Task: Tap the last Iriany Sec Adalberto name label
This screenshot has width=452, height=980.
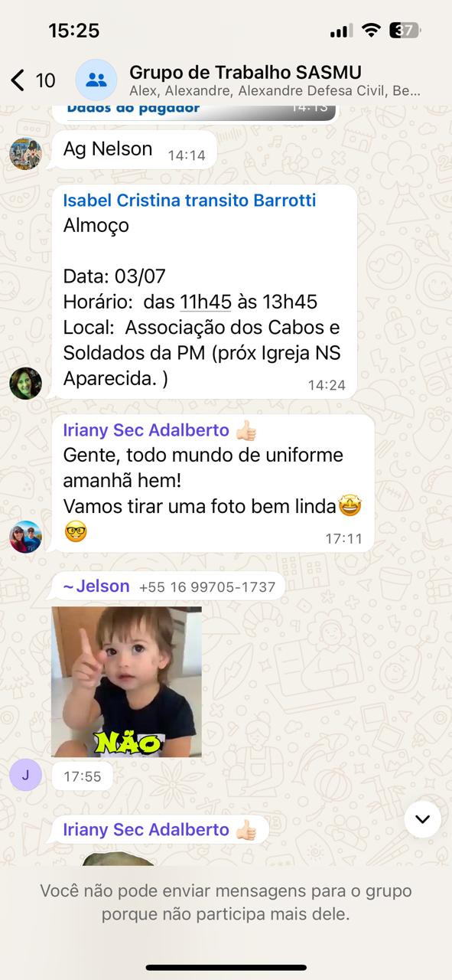Action: (x=146, y=830)
